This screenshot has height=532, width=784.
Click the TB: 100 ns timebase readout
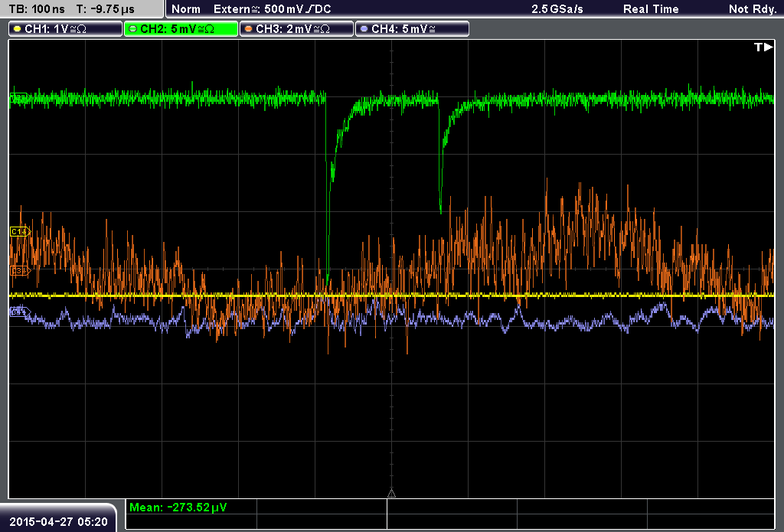click(x=37, y=9)
